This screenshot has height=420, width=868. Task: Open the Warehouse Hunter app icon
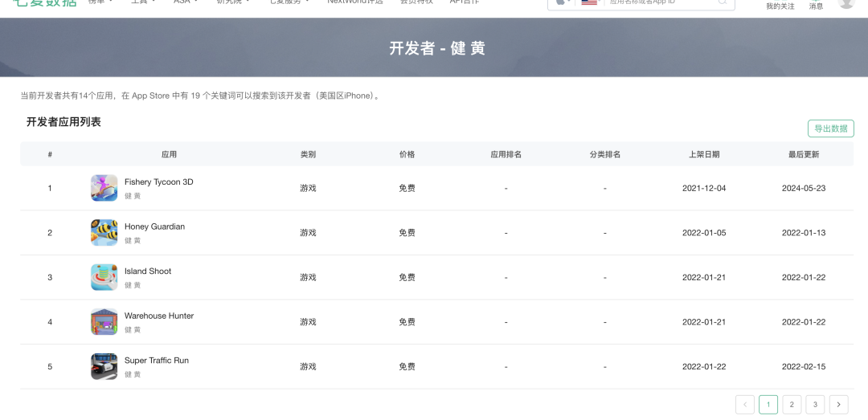click(104, 321)
